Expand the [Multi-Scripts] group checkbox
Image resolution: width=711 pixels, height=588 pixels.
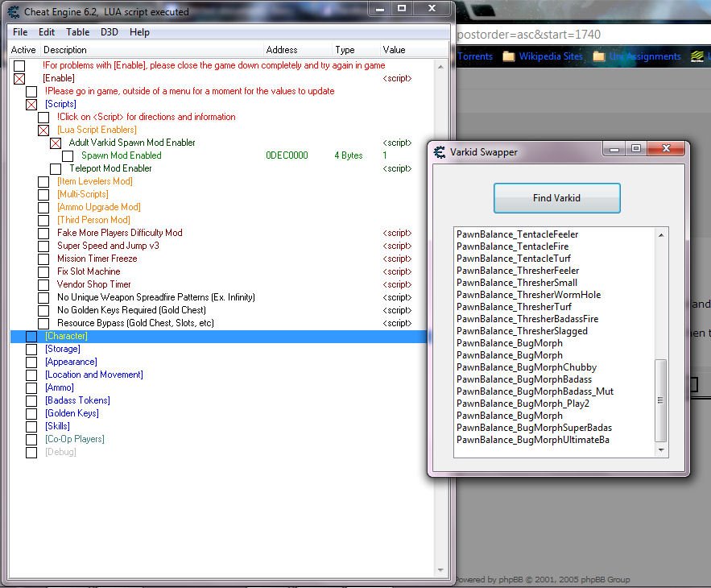point(43,195)
